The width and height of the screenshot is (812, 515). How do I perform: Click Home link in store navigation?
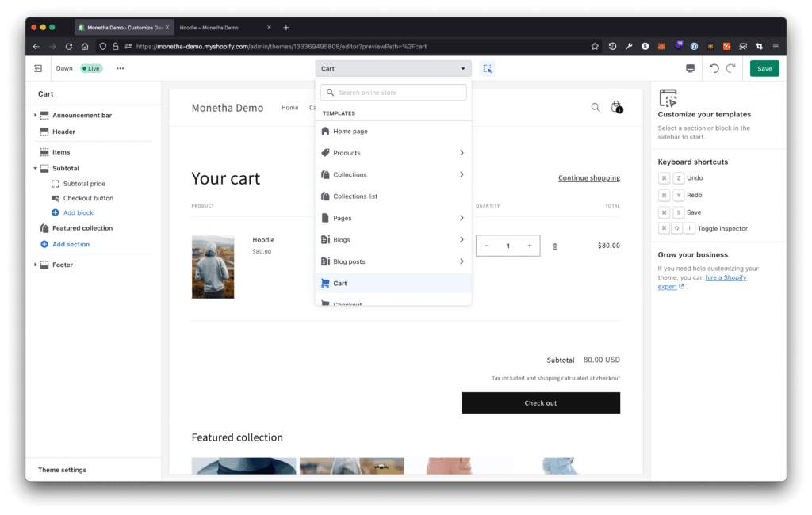(x=290, y=108)
